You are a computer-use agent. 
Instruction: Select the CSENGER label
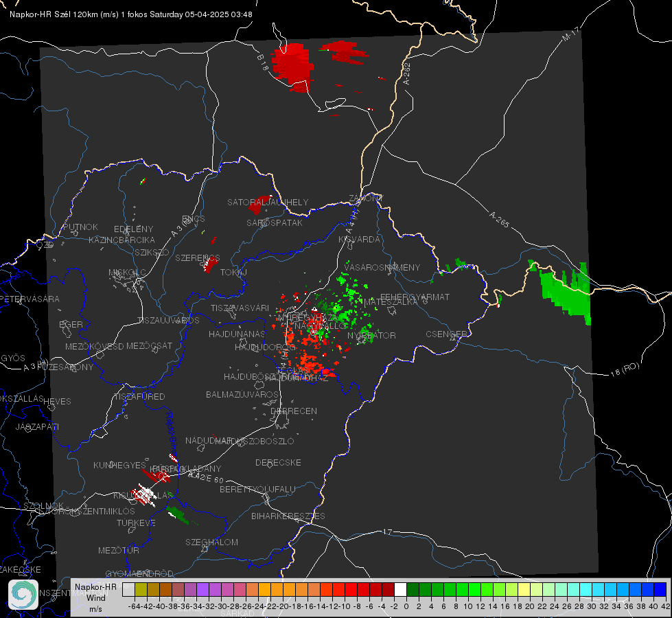[446, 334]
